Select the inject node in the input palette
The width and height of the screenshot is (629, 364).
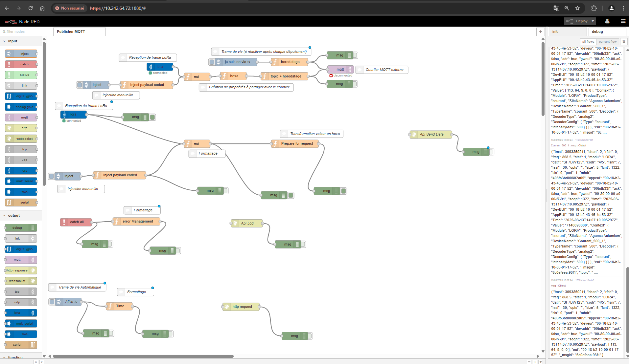(x=21, y=54)
